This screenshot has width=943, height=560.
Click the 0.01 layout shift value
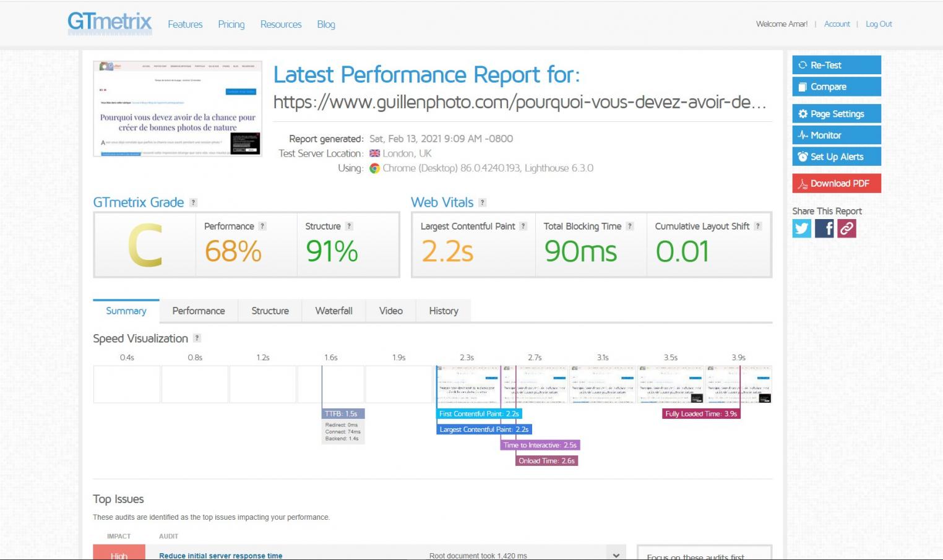point(682,252)
